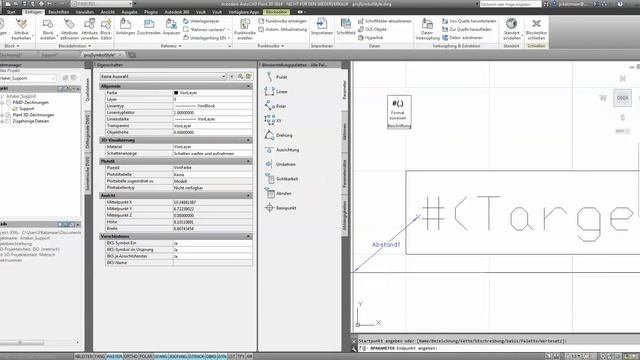Screen dimensions: 640x360
Task: Select the Sichtbarkeit parameter tool
Action: click(281, 179)
